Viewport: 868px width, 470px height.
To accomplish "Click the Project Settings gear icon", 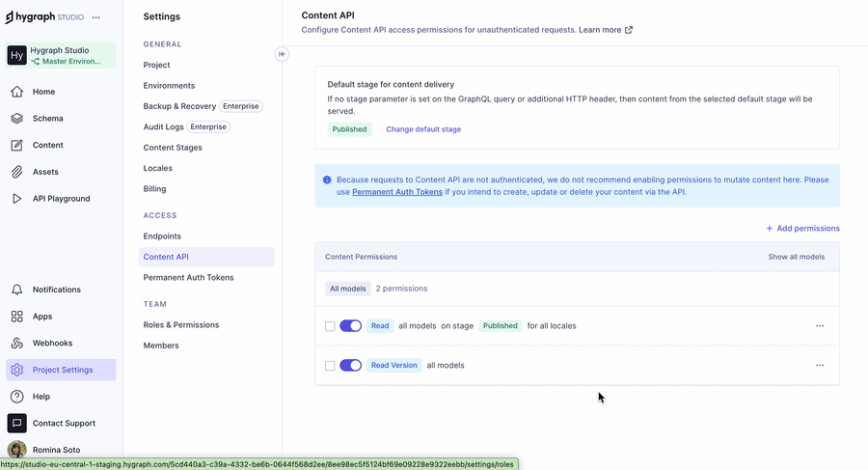I will click(17, 370).
